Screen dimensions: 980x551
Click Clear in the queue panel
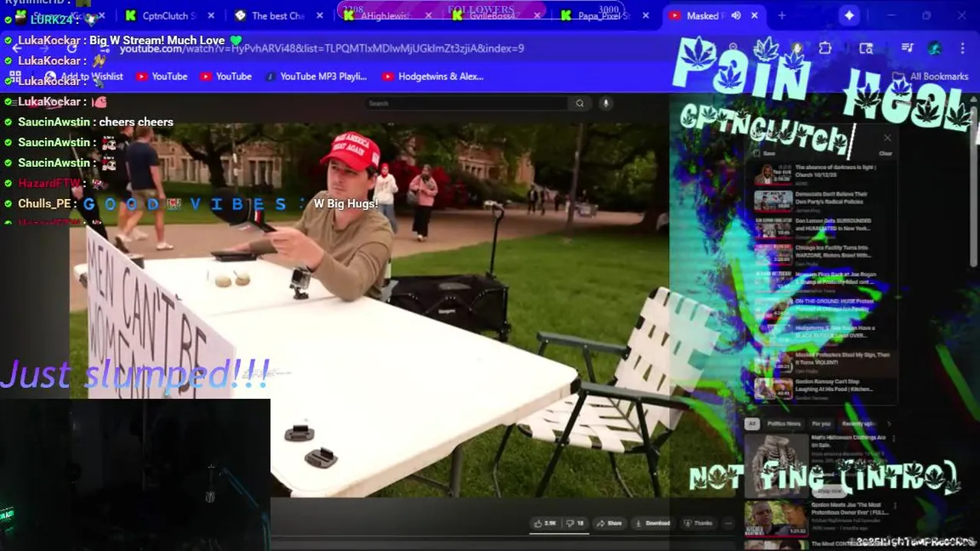[885, 154]
